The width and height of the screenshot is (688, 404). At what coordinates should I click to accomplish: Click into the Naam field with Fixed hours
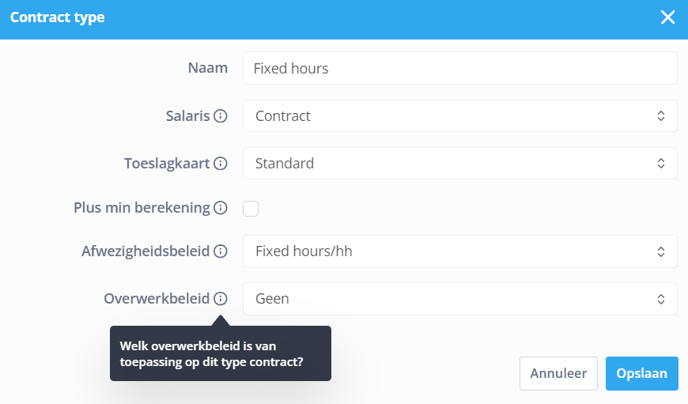(460, 68)
